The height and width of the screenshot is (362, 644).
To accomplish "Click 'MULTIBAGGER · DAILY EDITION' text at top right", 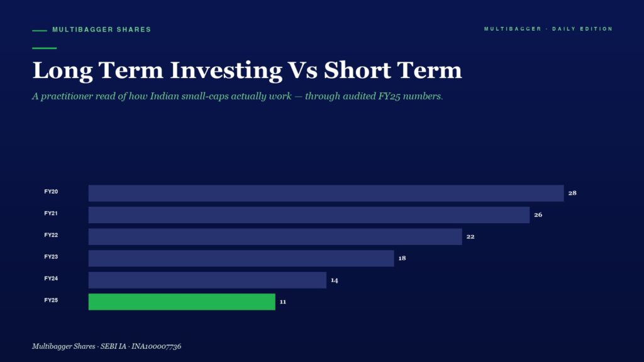I will tap(548, 29).
